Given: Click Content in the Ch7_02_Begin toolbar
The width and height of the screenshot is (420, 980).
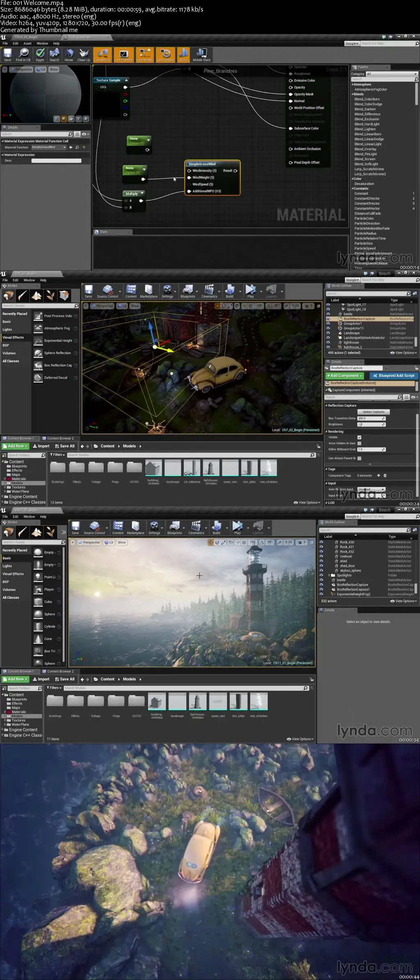Looking at the screenshot, I should click(x=131, y=291).
